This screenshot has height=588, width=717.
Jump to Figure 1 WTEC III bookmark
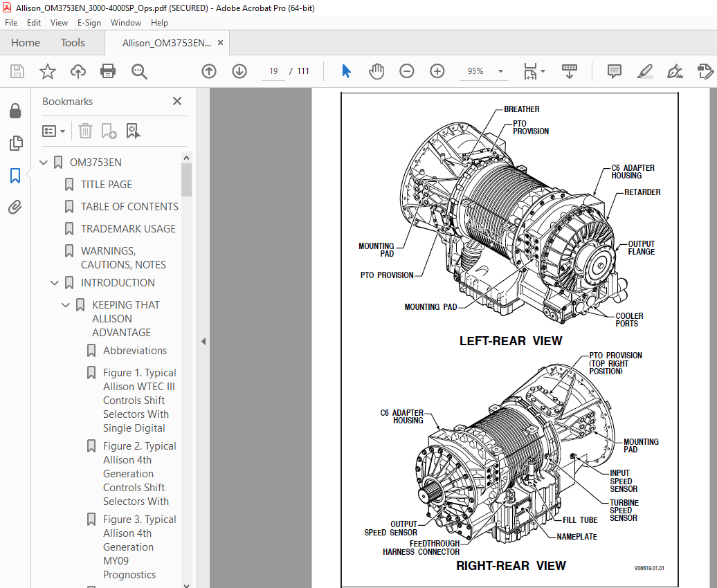140,401
